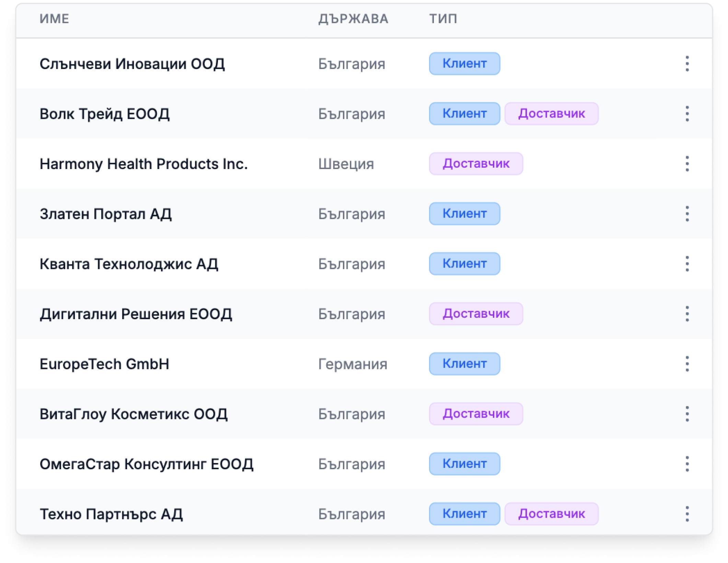
Task: Open row menu for EuropeTech GmbH
Action: coord(687,364)
